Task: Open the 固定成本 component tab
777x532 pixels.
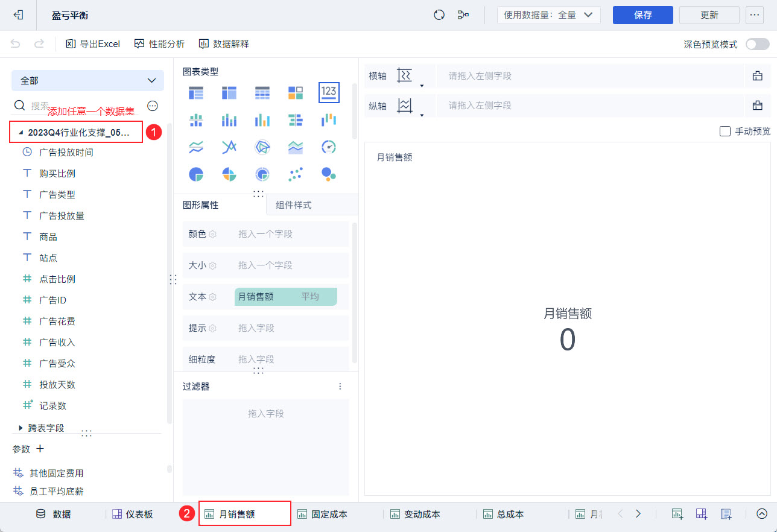Action: point(322,515)
